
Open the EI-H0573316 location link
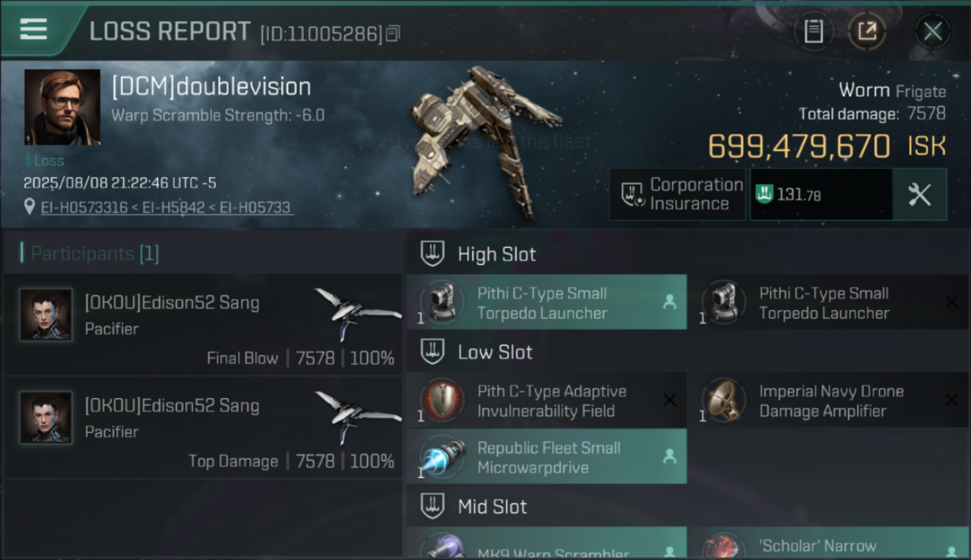tap(84, 208)
